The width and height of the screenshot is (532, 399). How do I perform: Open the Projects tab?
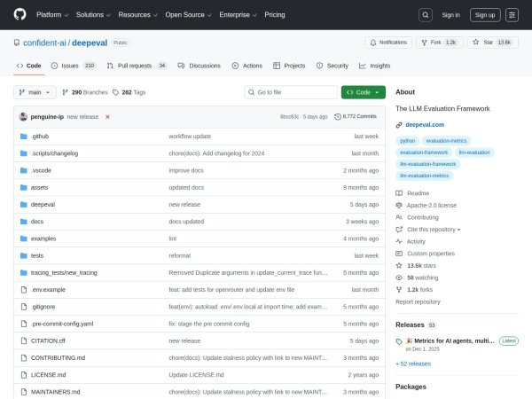click(289, 66)
